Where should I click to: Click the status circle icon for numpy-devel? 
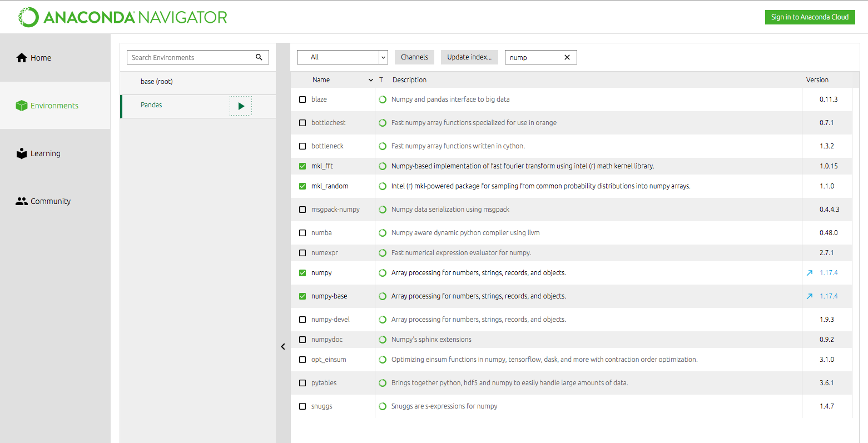[383, 320]
